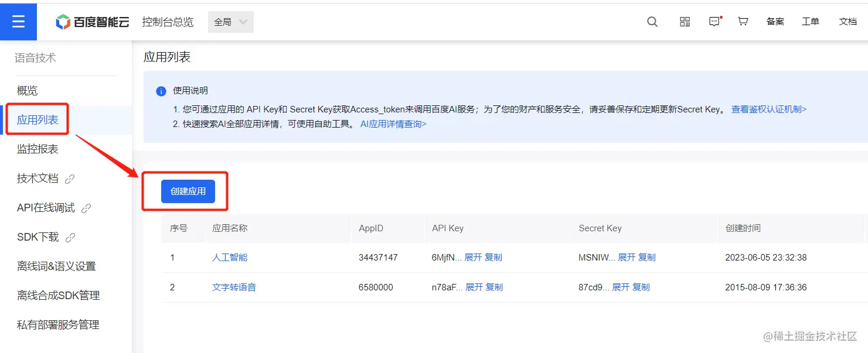
Task: Open the shopping cart icon
Action: click(x=743, y=22)
